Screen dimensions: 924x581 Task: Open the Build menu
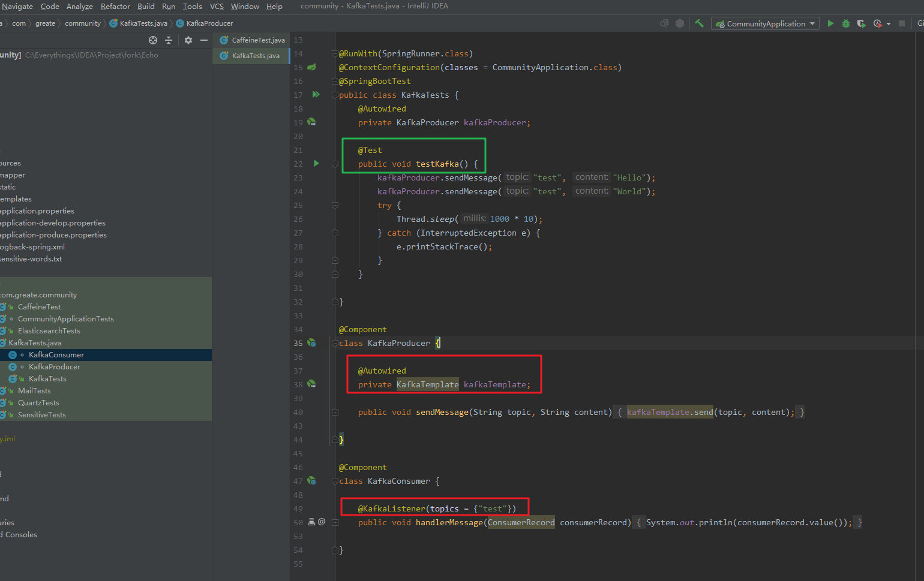(146, 7)
